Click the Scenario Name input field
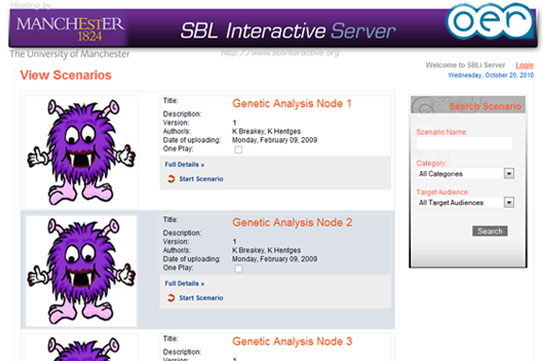The width and height of the screenshot is (548, 361). click(x=464, y=143)
